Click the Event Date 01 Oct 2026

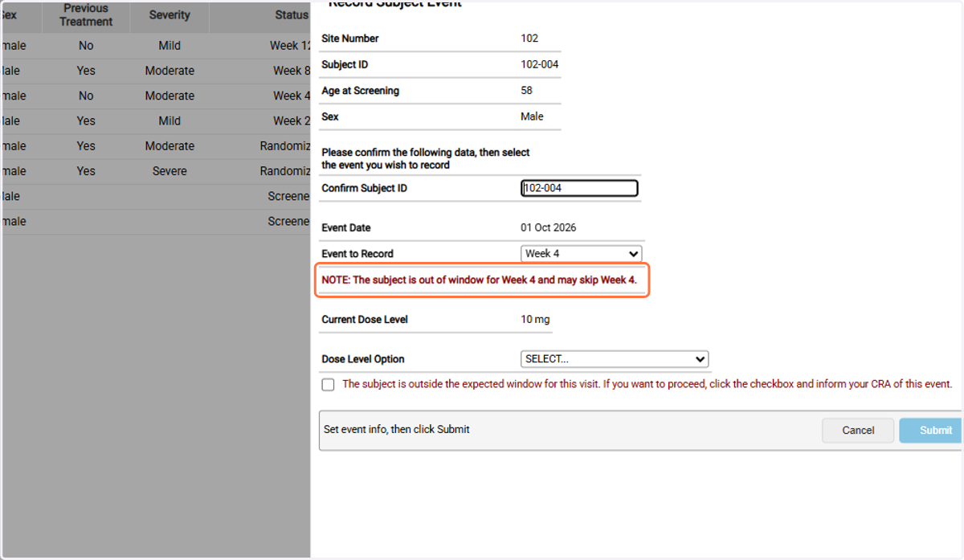549,228
